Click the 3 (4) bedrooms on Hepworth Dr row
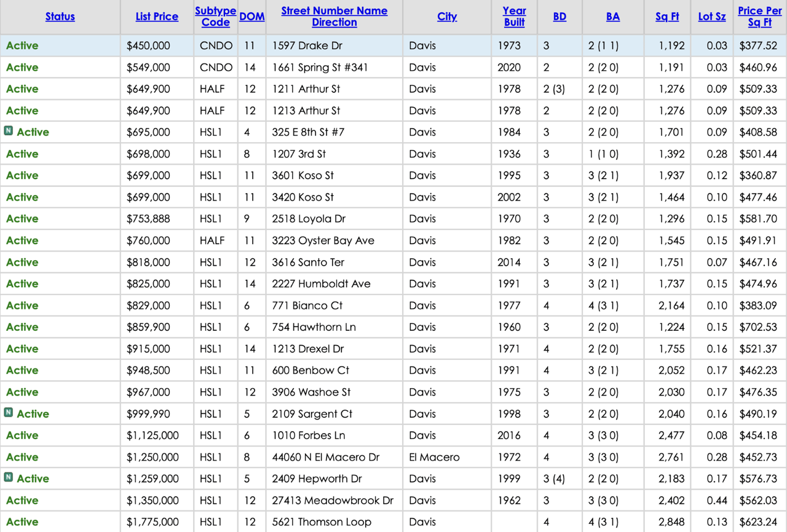The height and width of the screenshot is (532, 787). click(554, 479)
